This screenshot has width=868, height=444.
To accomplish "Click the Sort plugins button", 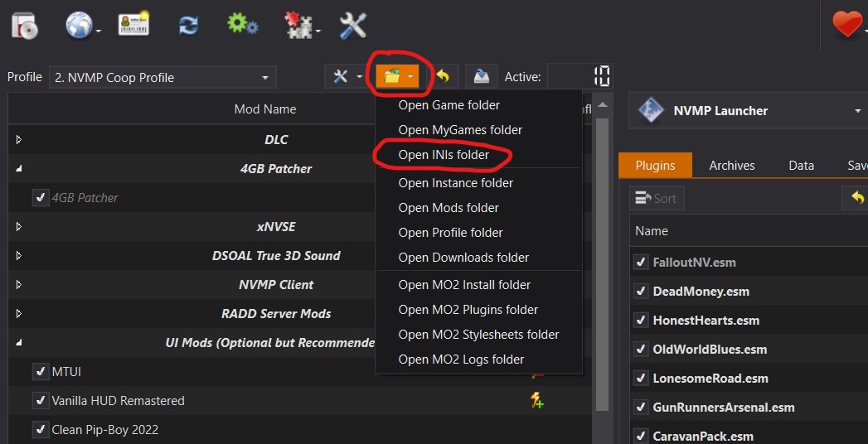I will (657, 198).
